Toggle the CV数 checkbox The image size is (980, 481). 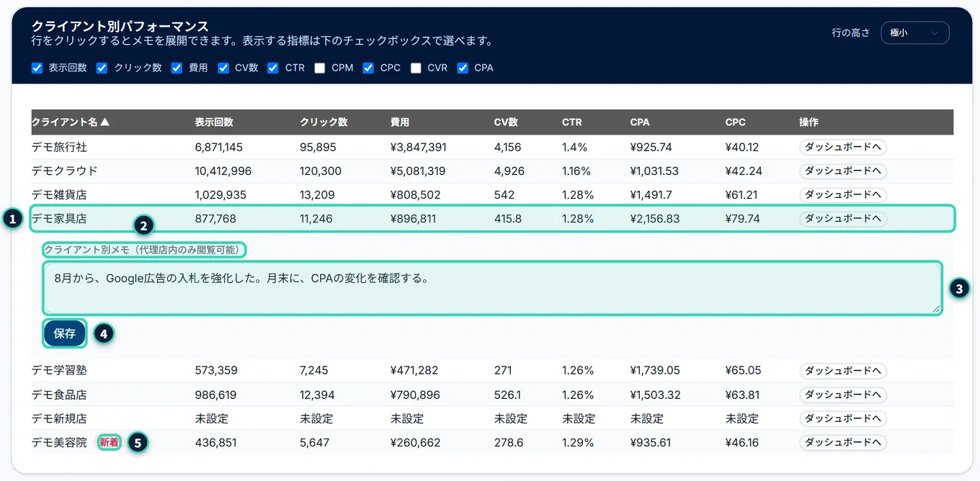pos(223,68)
